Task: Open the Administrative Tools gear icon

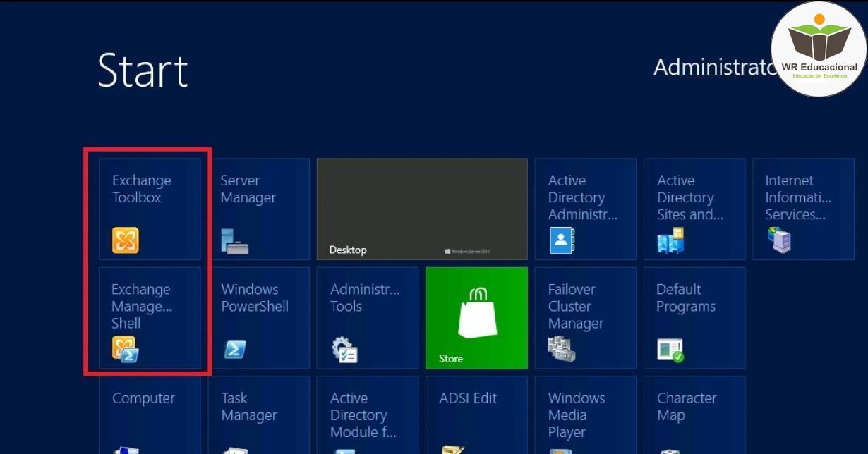Action: click(345, 350)
